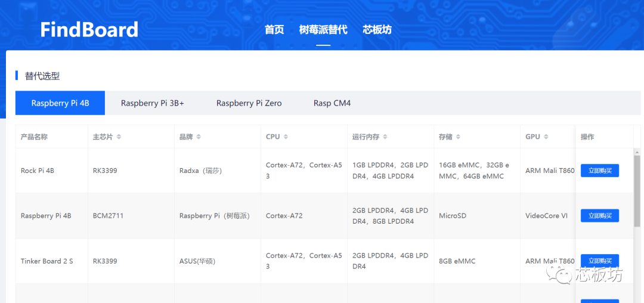Screen dimensions: 644x303
Task: Select the Raspberry Pi 4B tab
Action: point(60,103)
